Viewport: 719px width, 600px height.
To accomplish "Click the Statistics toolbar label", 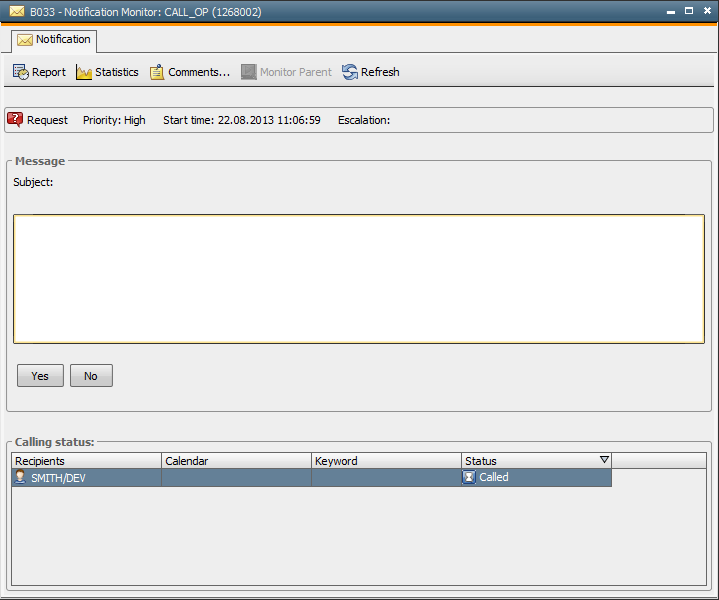I will click(116, 72).
